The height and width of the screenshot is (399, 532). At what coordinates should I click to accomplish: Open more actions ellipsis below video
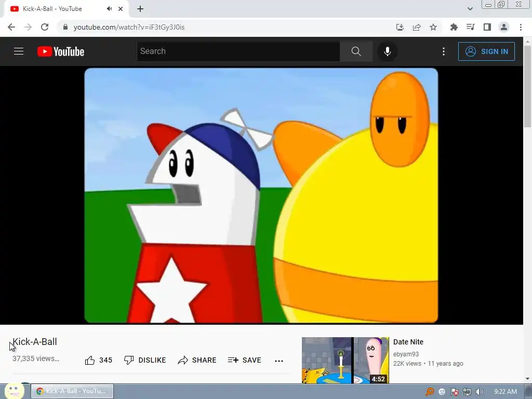point(279,361)
